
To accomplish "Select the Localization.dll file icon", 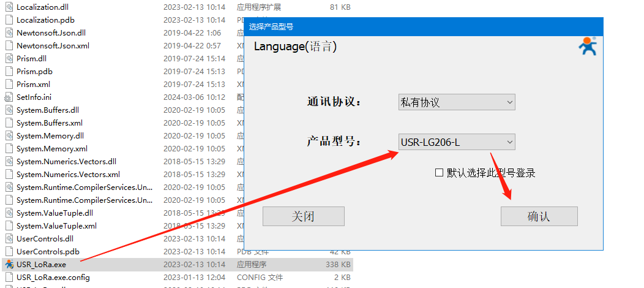I will click(x=9, y=7).
